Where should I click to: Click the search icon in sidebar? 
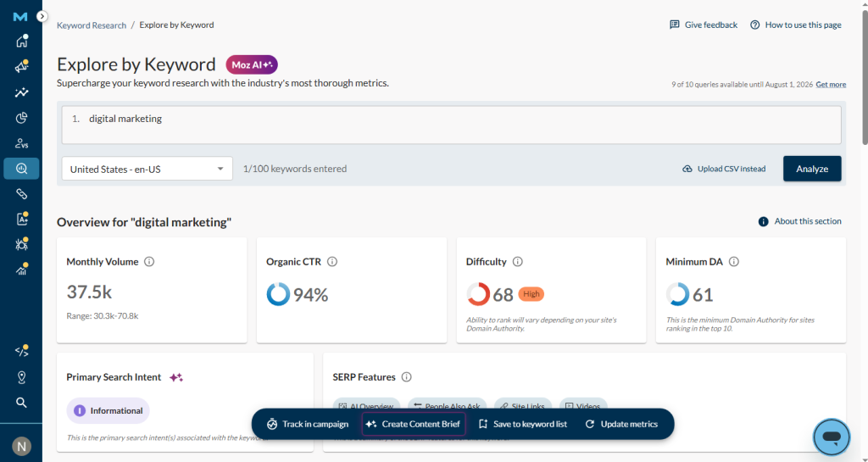click(x=21, y=403)
